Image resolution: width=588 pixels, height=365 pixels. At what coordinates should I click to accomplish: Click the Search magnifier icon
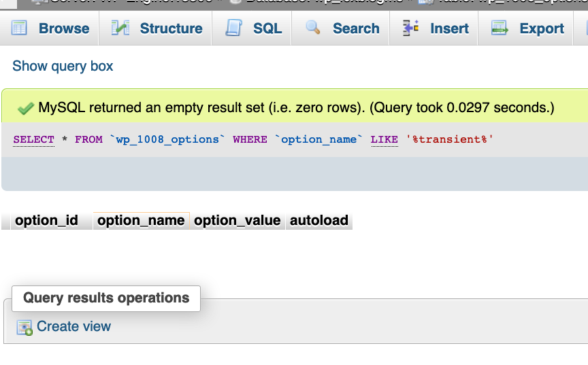click(x=313, y=27)
